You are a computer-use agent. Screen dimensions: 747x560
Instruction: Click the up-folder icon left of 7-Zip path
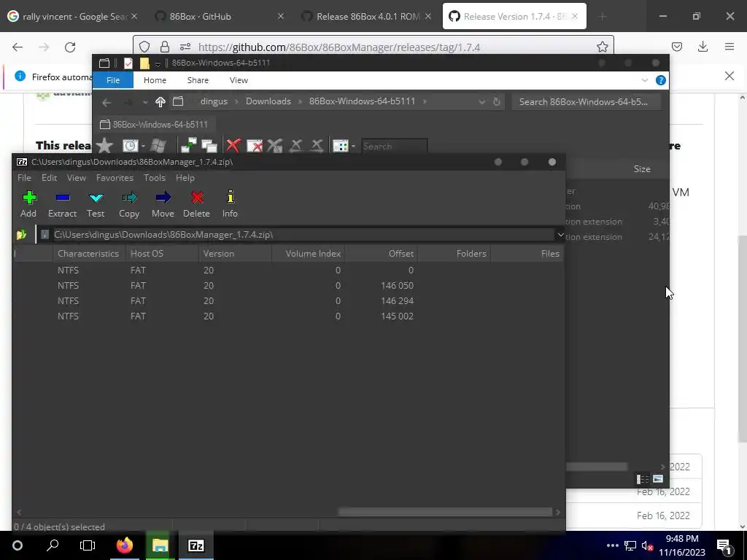(x=21, y=235)
